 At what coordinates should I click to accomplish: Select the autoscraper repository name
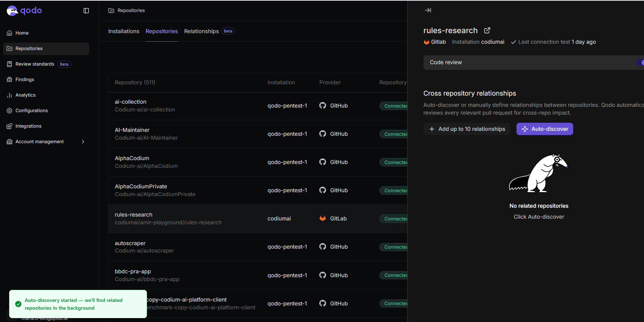(x=130, y=243)
